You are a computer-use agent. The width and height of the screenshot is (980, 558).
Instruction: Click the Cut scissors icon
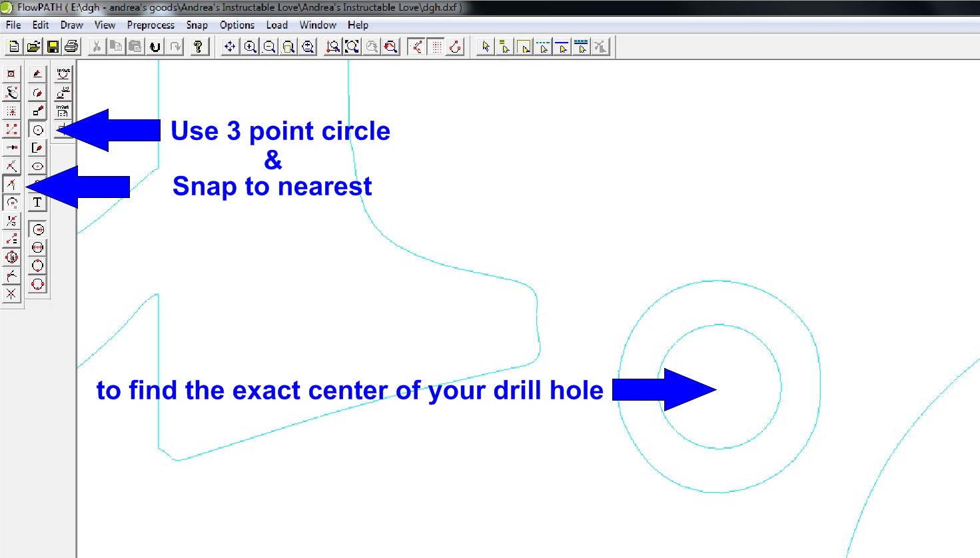97,47
